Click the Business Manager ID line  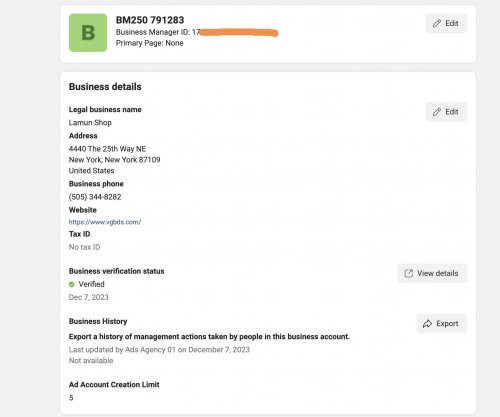click(197, 32)
